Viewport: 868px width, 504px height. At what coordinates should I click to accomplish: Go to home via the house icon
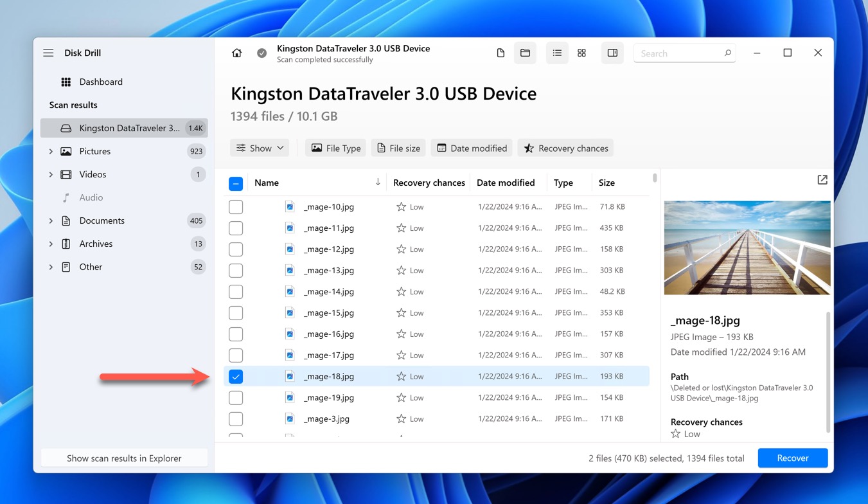click(x=237, y=53)
